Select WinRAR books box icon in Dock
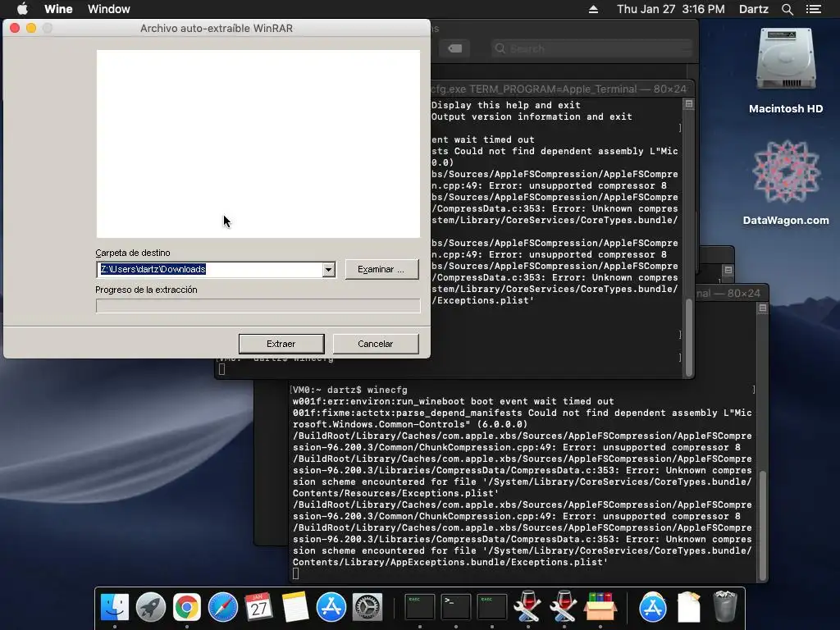Viewport: 840px width, 630px height. coord(600,607)
